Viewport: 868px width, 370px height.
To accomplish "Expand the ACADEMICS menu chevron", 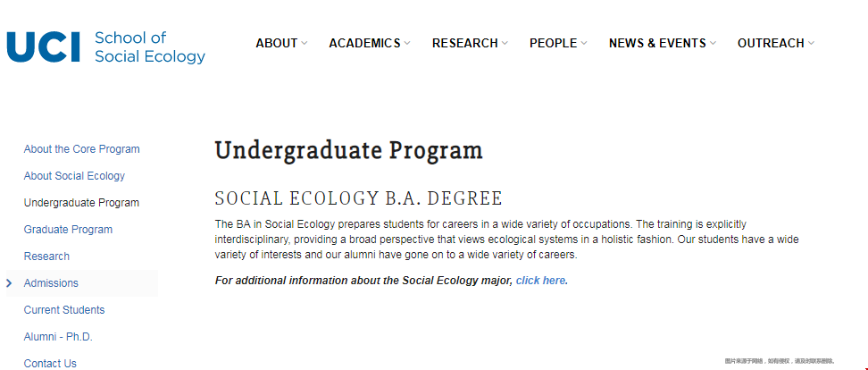I will click(x=407, y=43).
